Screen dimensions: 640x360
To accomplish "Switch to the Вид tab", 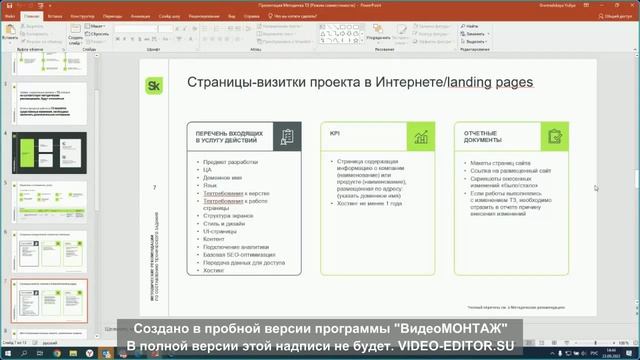I will 231,16.
